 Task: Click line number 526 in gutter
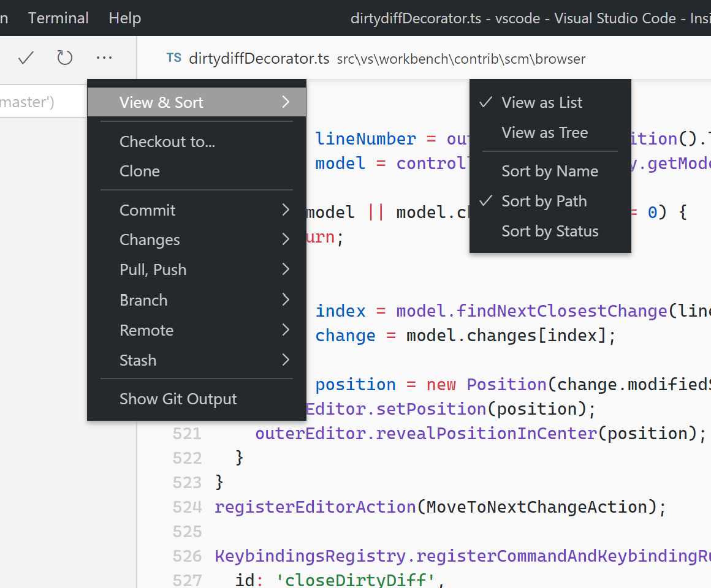click(187, 556)
